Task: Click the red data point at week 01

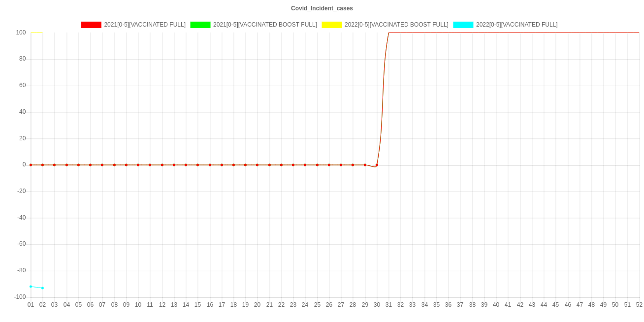Action: click(31, 165)
